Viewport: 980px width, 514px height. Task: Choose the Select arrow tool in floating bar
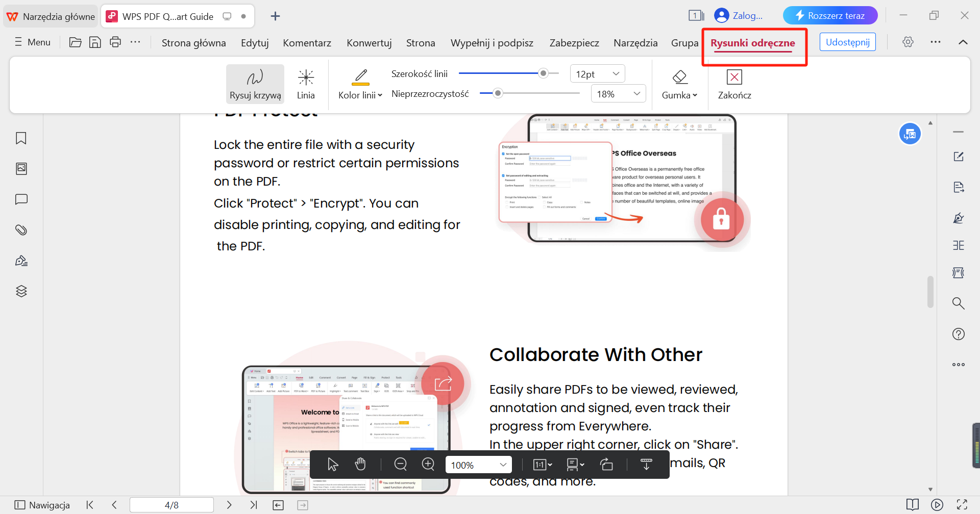333,465
